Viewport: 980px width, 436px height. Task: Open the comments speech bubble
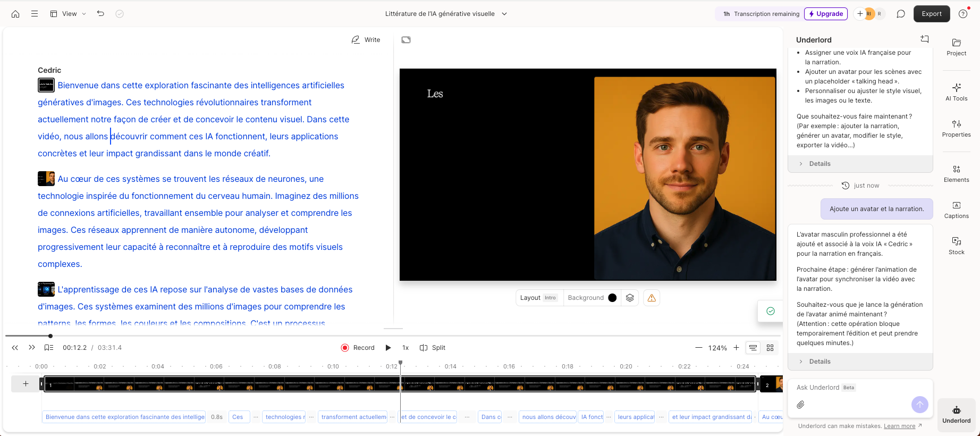pos(901,14)
